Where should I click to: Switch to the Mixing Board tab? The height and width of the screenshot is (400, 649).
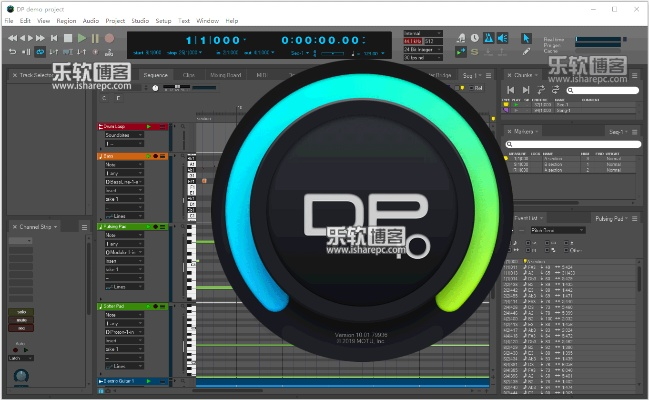pos(226,74)
